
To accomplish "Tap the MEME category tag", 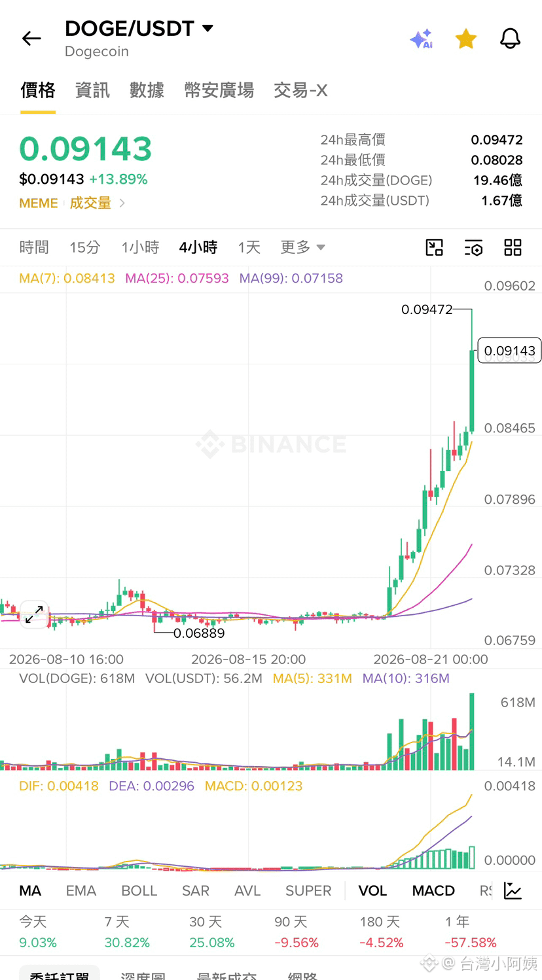I will pyautogui.click(x=39, y=203).
